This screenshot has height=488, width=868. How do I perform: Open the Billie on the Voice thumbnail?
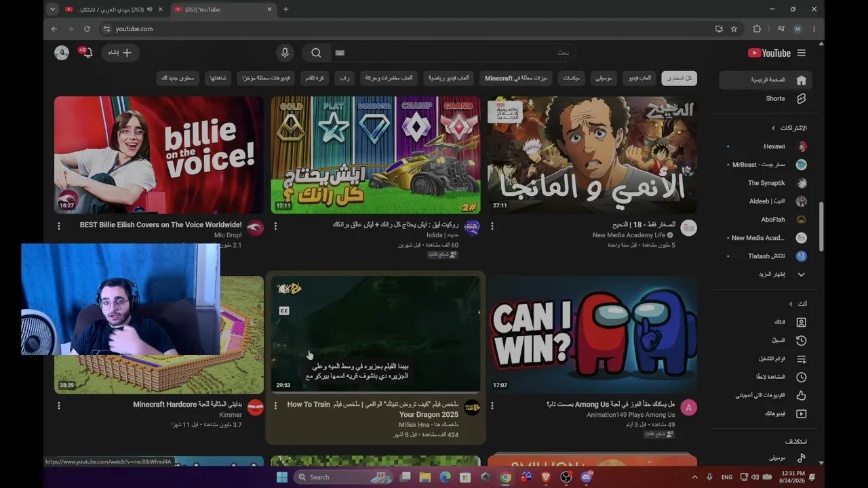(159, 155)
